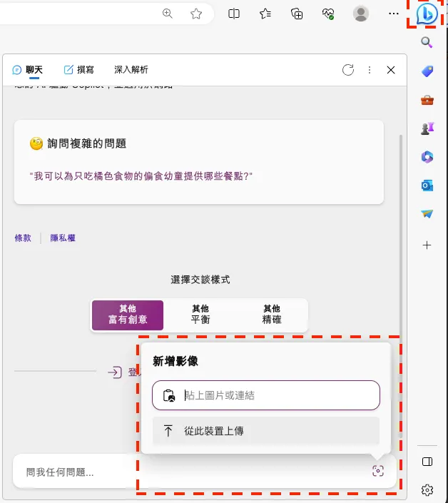Open Copilot panel more options dots
The width and height of the screenshot is (448, 503).
point(370,70)
